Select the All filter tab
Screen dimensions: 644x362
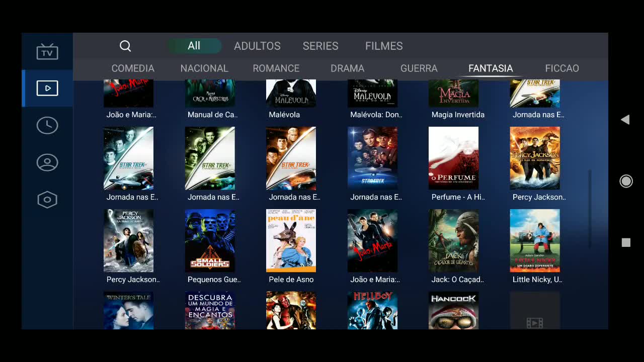tap(194, 46)
